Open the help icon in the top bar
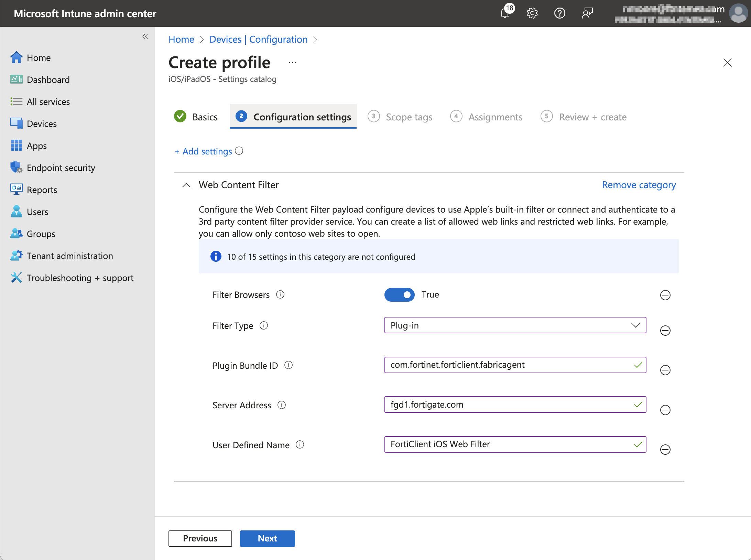The width and height of the screenshot is (751, 560). pos(559,13)
